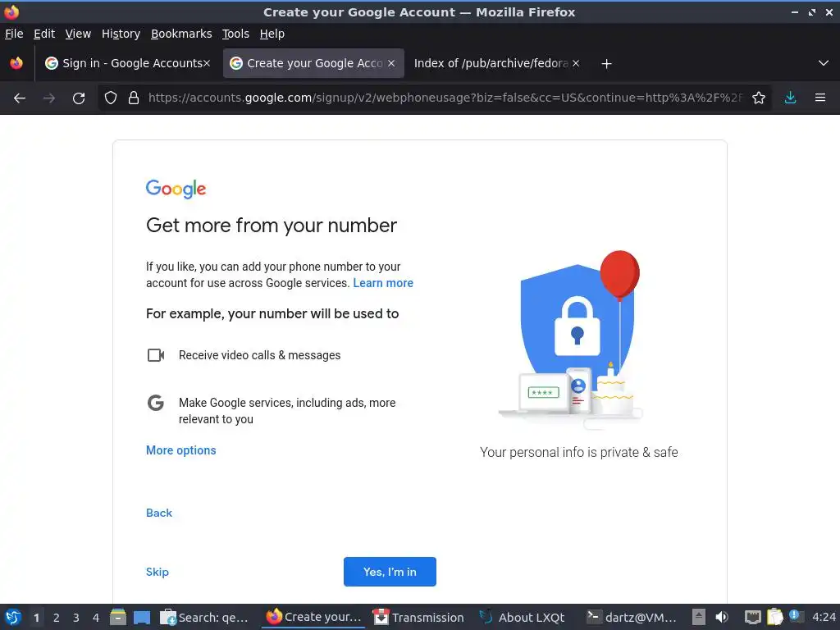Switch to the About LXQt window
Screen dimensions: 840x630
523,618
